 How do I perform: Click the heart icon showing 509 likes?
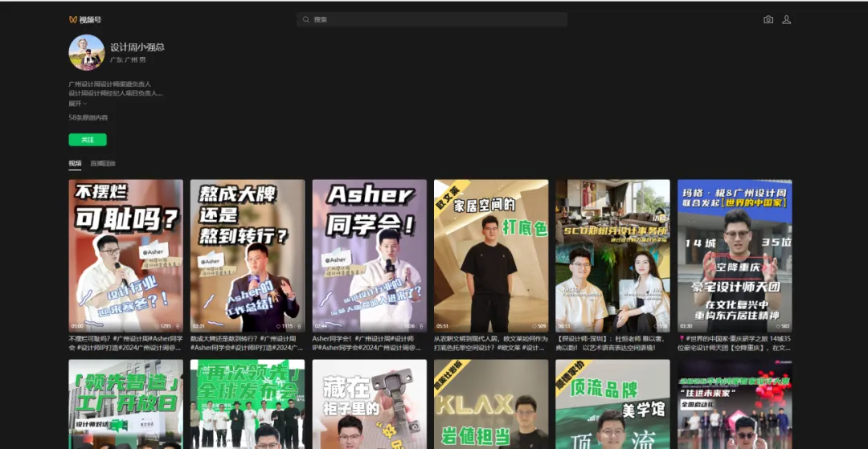point(534,326)
